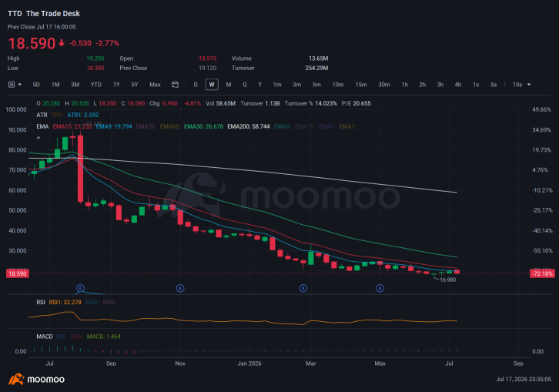Screen dimensions: 559x392
Task: Switch to the daily D interval
Action: click(x=196, y=85)
